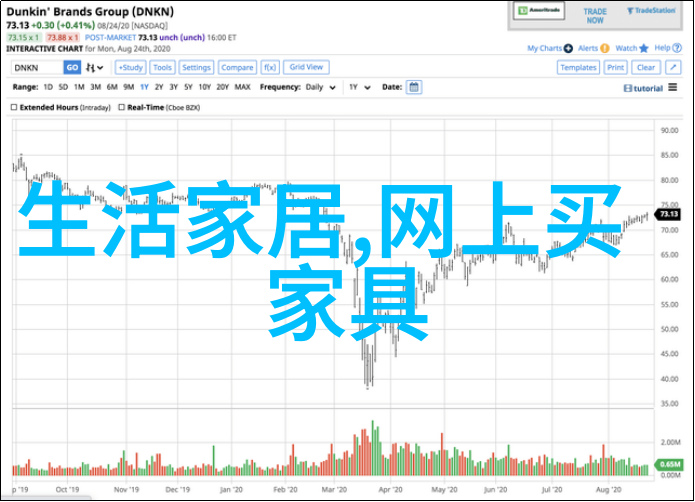
Task: Select the 9M range
Action: [129, 87]
